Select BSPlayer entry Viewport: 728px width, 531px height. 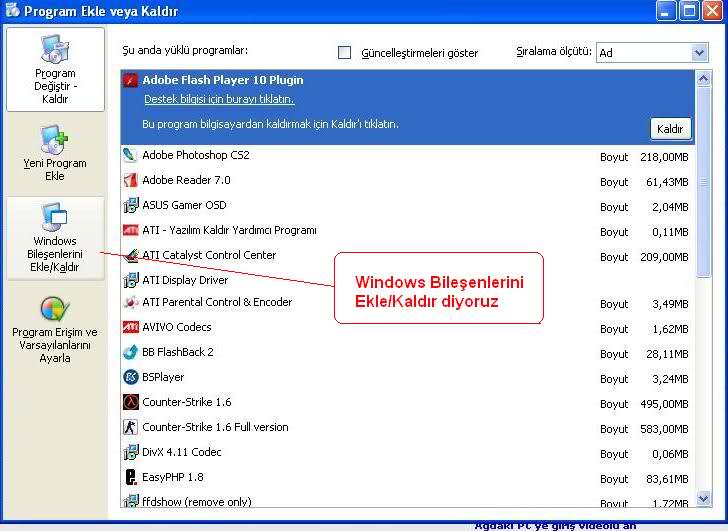tap(408, 379)
